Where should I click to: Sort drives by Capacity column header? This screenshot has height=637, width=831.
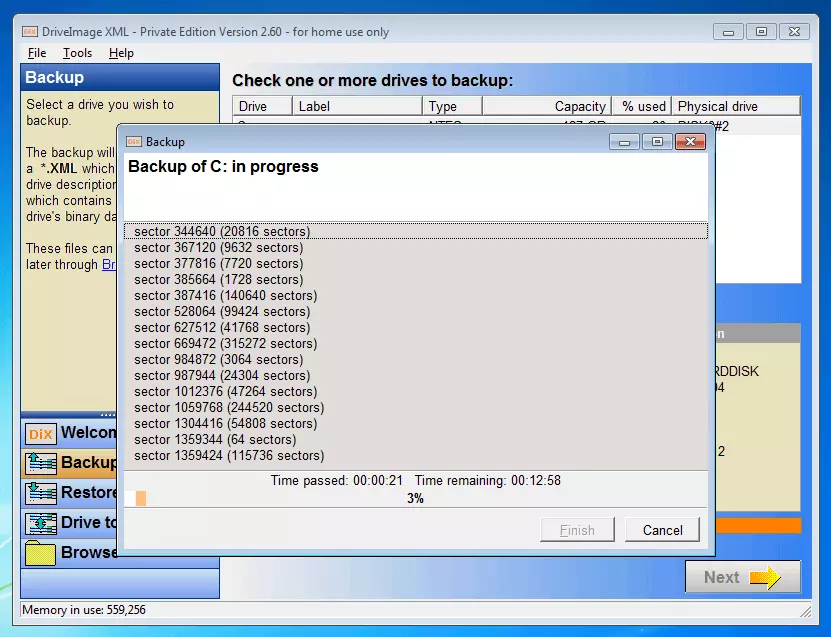(547, 106)
